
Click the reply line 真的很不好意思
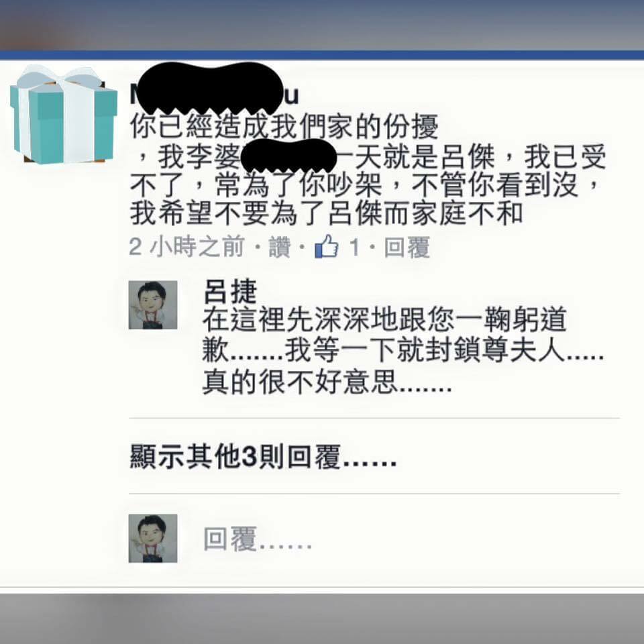pyautogui.click(x=327, y=382)
